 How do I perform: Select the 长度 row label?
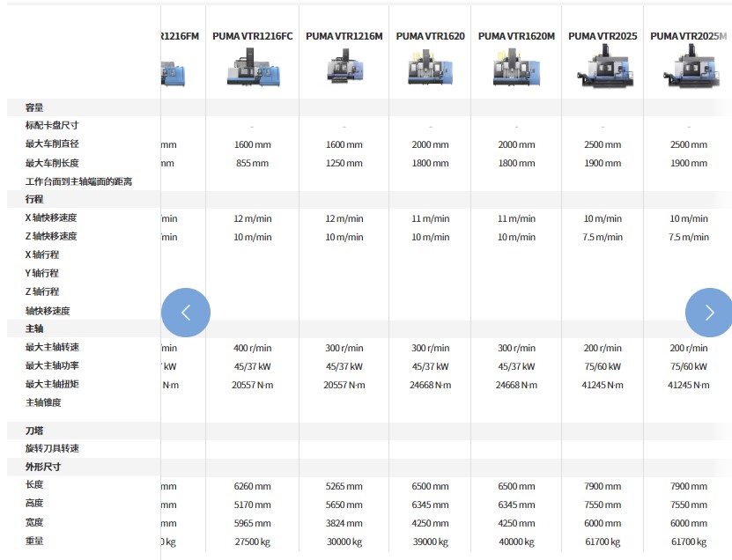point(34,484)
